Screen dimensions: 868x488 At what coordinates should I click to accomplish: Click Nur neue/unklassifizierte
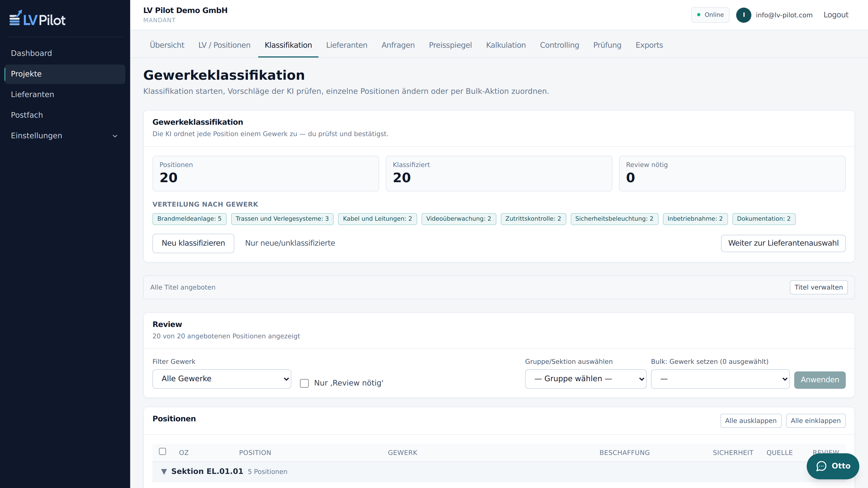[290, 243]
